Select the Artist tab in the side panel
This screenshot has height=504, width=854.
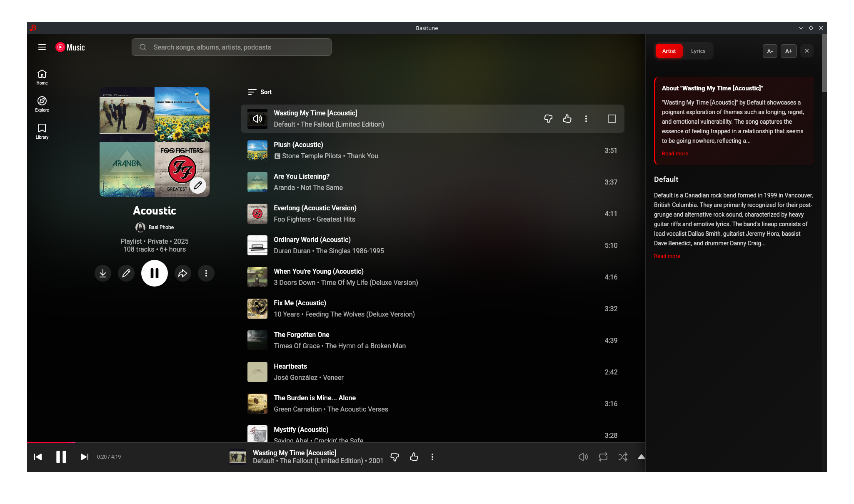[x=669, y=51]
